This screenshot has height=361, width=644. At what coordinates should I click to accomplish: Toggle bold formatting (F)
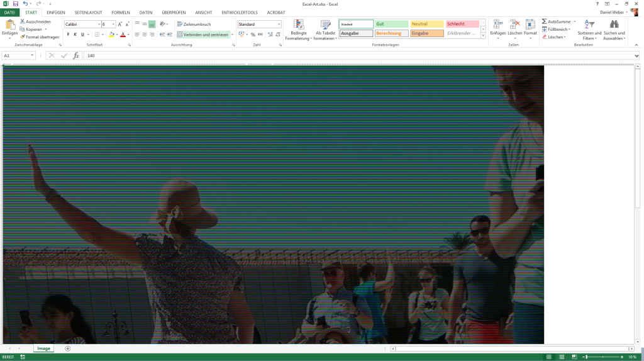coord(68,35)
